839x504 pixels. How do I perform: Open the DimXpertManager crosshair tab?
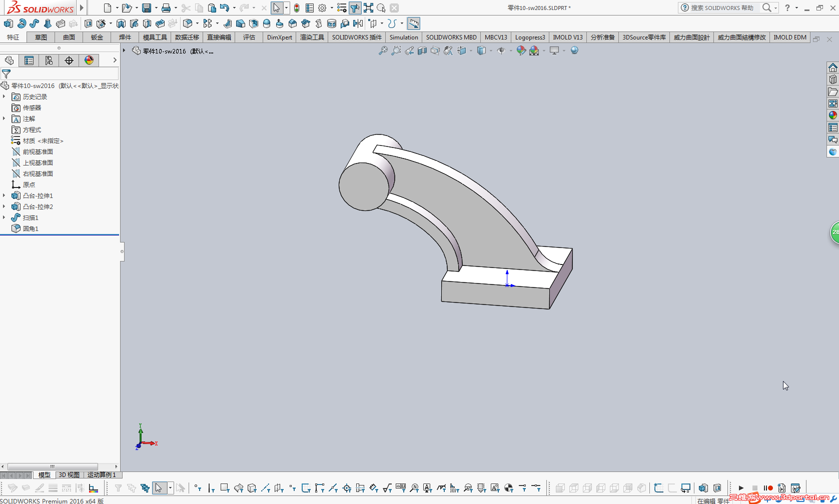point(69,60)
